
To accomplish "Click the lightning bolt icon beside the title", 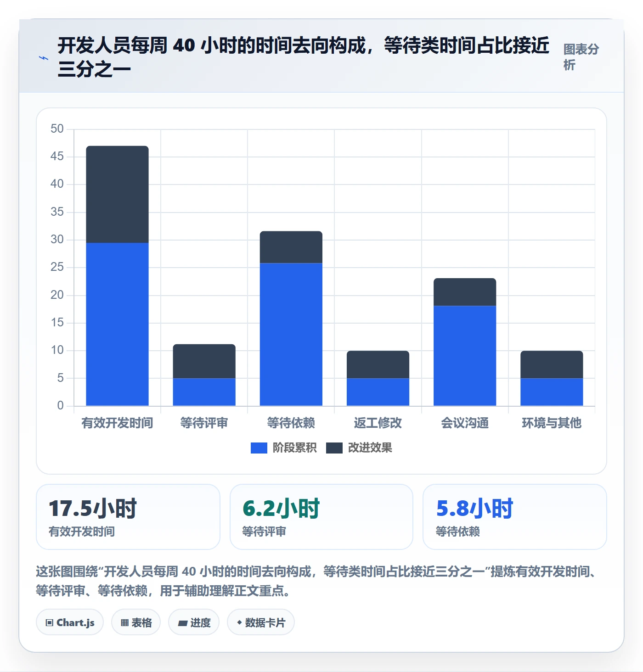I will (x=44, y=58).
